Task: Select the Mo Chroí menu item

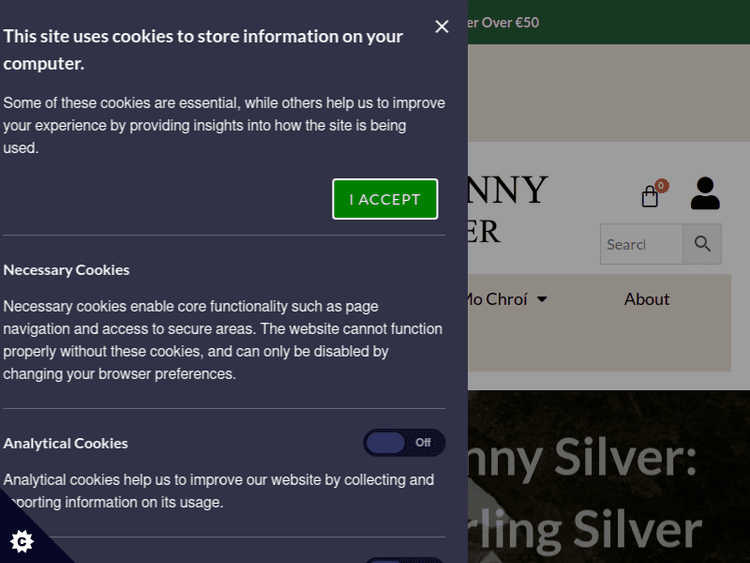Action: coord(497,299)
